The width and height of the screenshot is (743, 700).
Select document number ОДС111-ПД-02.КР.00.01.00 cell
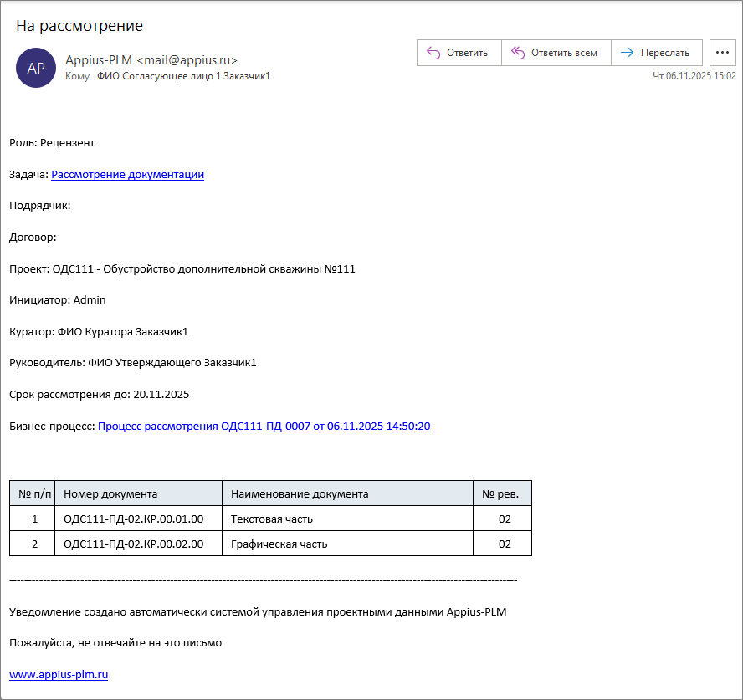point(134,519)
